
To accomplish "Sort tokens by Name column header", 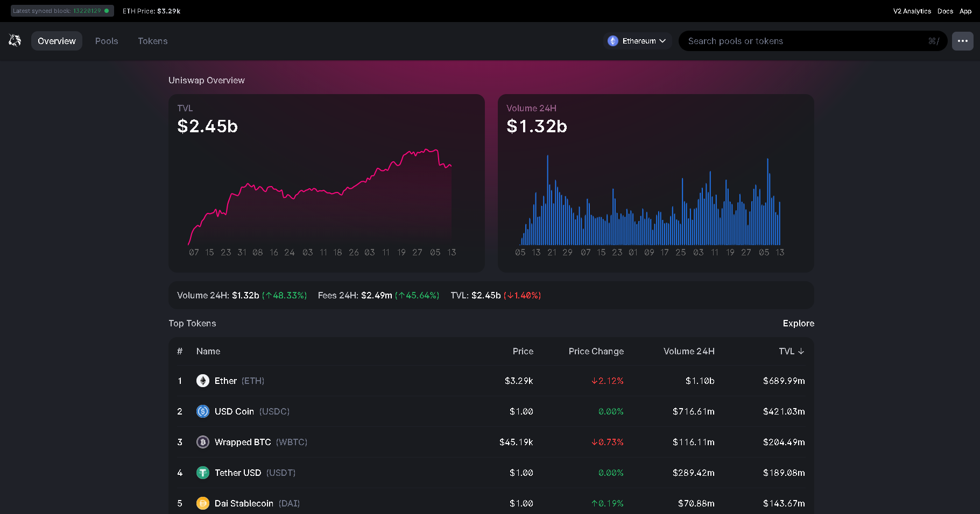I will [208, 351].
